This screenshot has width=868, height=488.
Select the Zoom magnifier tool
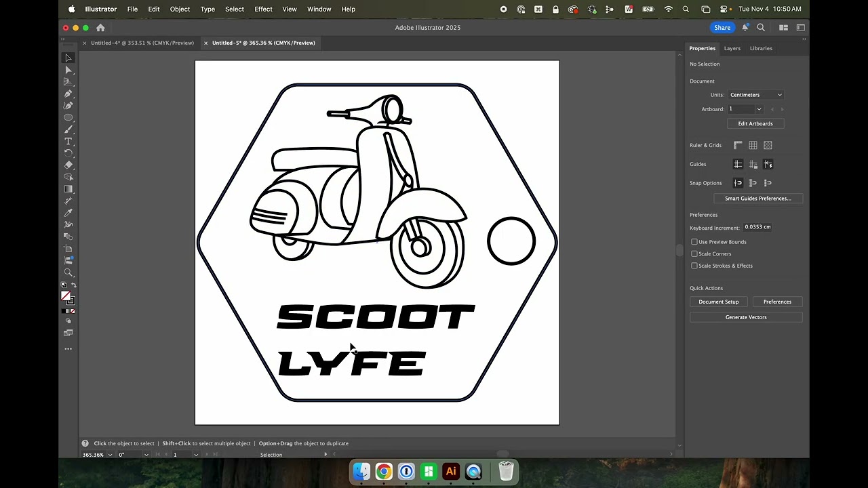(68, 272)
